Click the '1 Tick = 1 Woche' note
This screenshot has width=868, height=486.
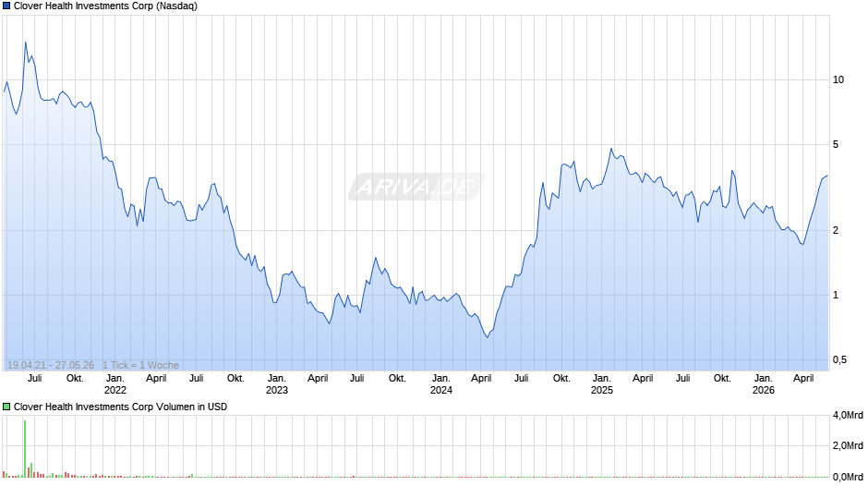click(x=140, y=365)
